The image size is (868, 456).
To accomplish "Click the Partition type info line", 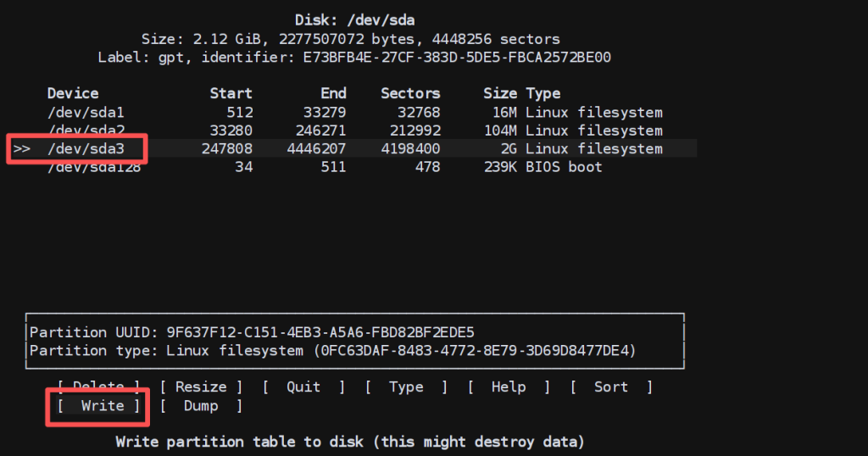I will 332,350.
